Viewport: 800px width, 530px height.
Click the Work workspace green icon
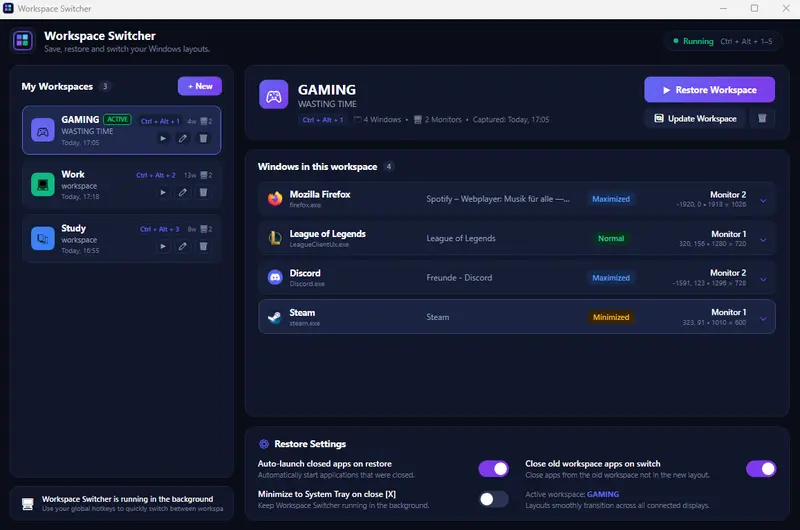43,184
